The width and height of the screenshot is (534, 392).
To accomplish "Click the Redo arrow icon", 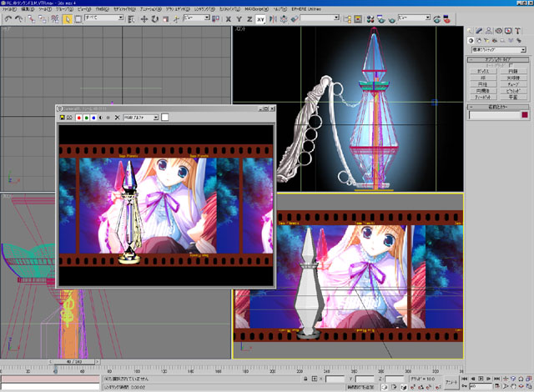I will tap(19, 19).
